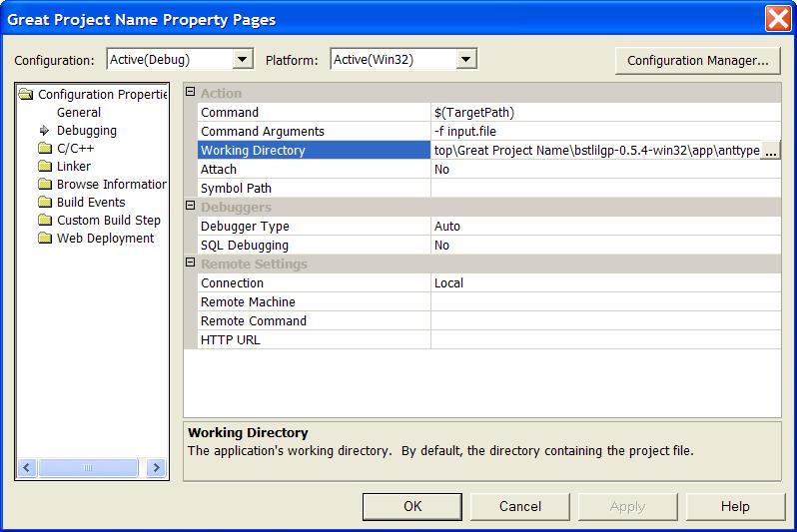Click the OK button
This screenshot has width=797, height=532.
pos(412,507)
